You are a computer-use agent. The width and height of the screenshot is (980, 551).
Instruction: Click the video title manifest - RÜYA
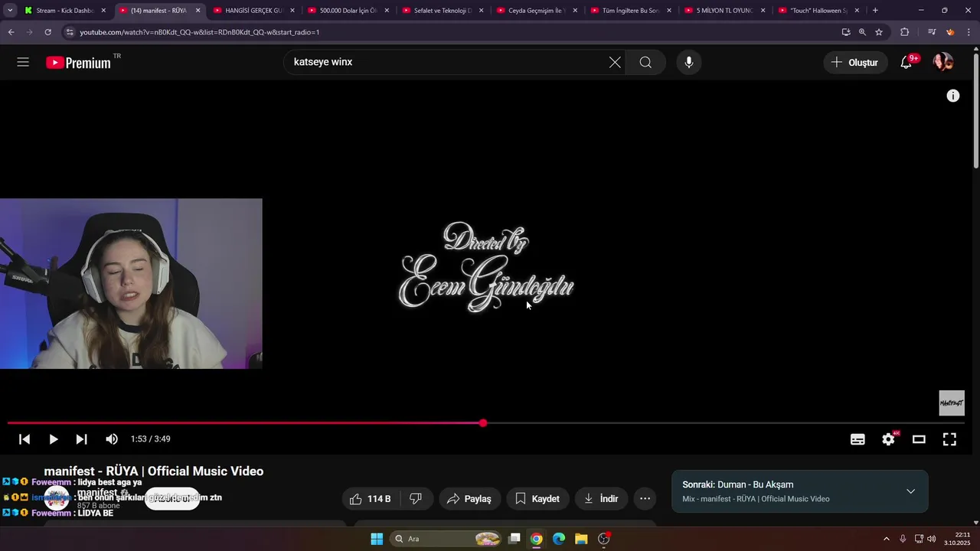[154, 471]
